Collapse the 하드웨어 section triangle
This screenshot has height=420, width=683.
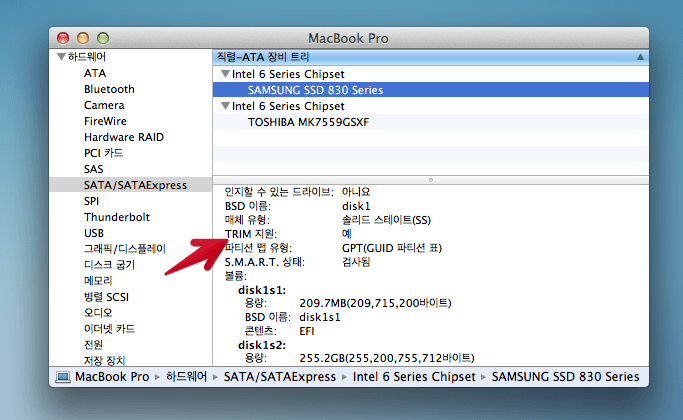[x=61, y=57]
